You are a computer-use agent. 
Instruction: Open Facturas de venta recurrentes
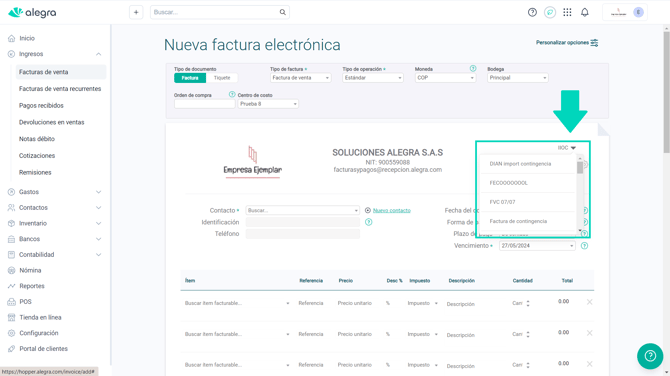point(60,89)
